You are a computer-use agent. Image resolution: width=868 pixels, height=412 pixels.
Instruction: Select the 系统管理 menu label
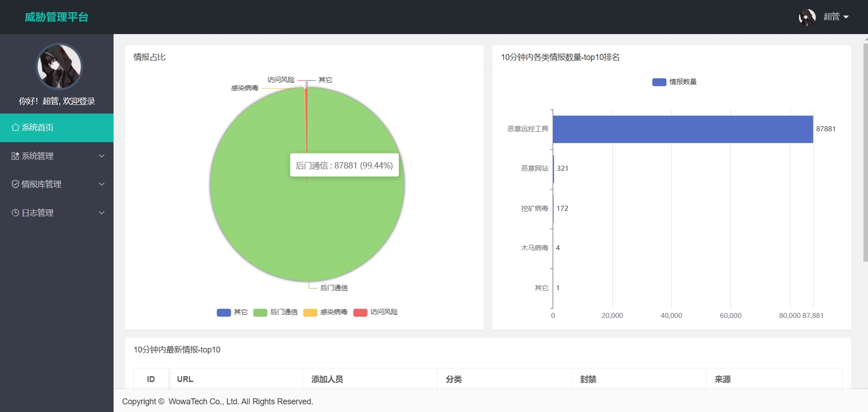tap(38, 156)
